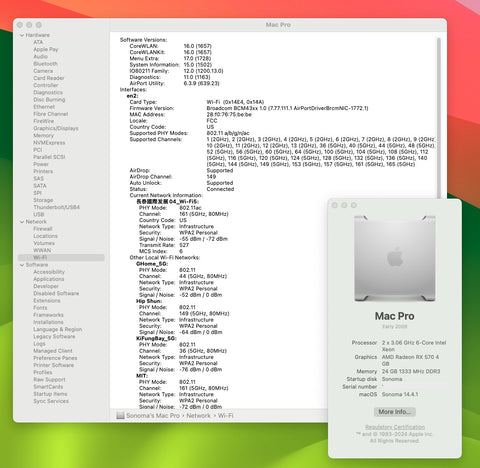Open Installations under Software
This screenshot has height=468, width=480.
tap(48, 322)
